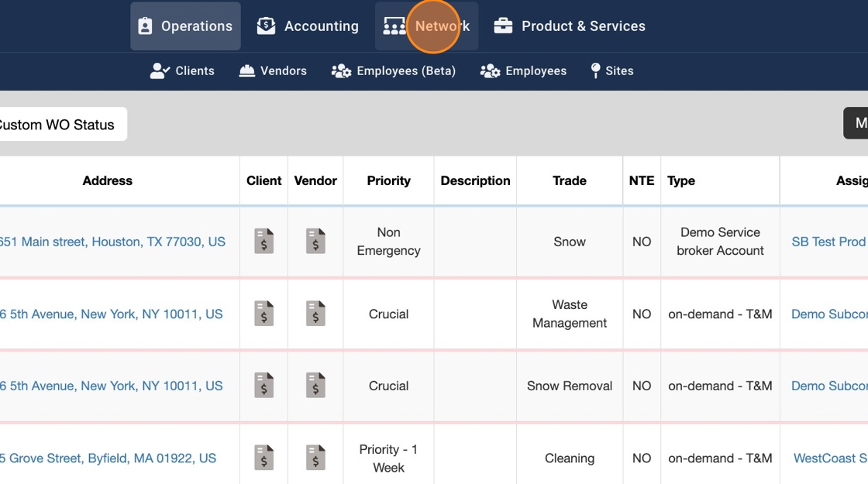Open client invoice icon for Houston row
The image size is (868, 484).
click(x=264, y=242)
